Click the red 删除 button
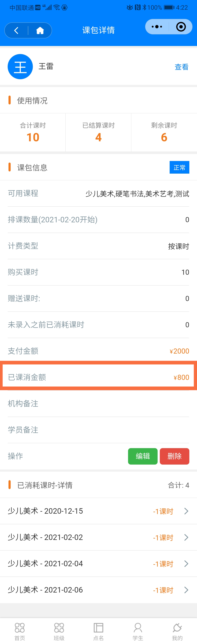Image resolution: width=197 pixels, height=644 pixels. point(175,456)
